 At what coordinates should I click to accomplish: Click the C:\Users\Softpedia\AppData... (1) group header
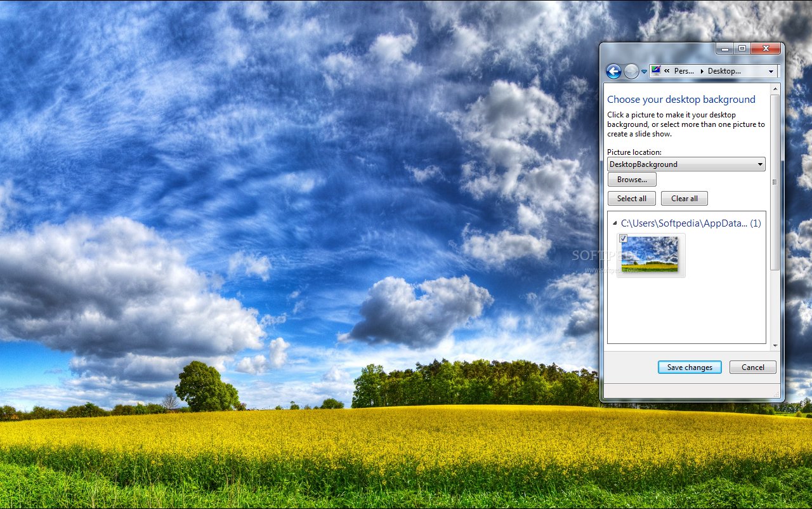tap(691, 223)
